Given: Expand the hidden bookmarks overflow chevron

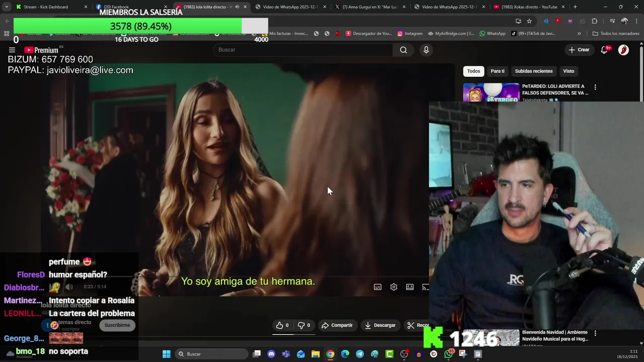Looking at the screenshot, I should pyautogui.click(x=579, y=34).
